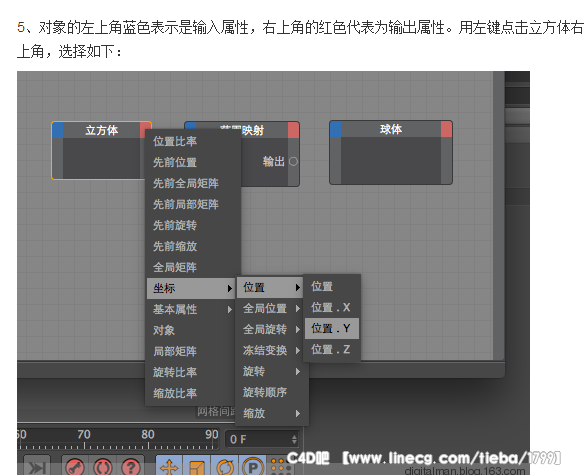
Task: Click the 立方体 node title
Action: [x=101, y=130]
